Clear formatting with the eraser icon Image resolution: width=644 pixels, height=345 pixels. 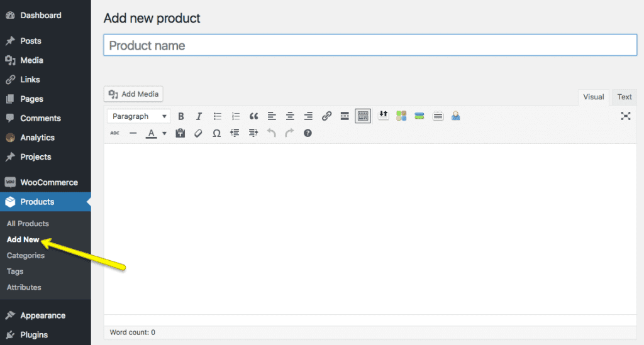(198, 133)
